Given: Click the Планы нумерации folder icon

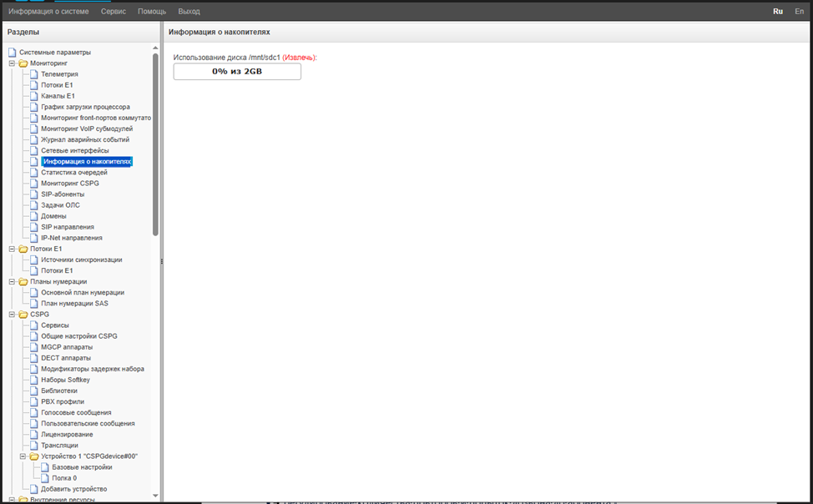Looking at the screenshot, I should 23,282.
